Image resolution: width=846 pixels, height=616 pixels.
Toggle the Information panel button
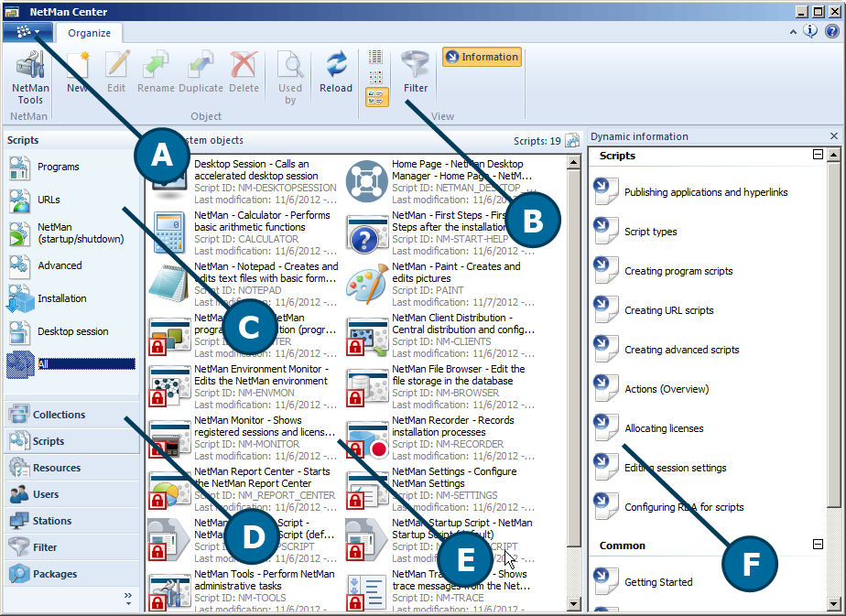(x=482, y=57)
